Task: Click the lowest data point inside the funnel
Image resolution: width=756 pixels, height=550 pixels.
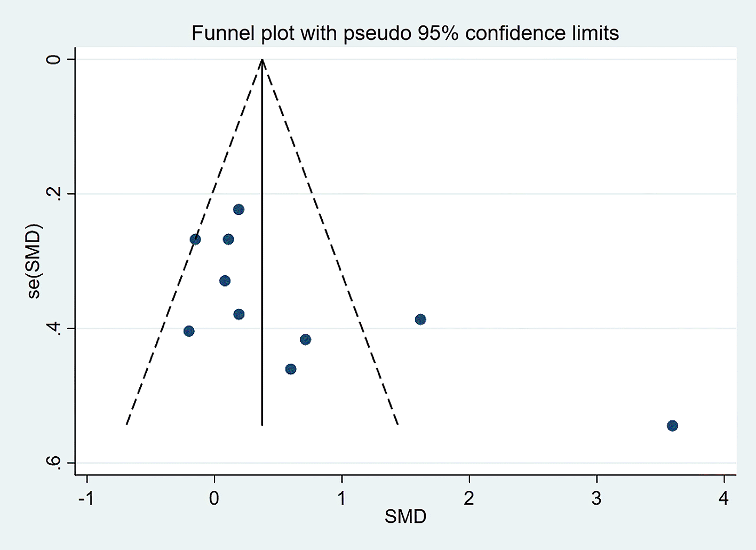Action: [291, 369]
